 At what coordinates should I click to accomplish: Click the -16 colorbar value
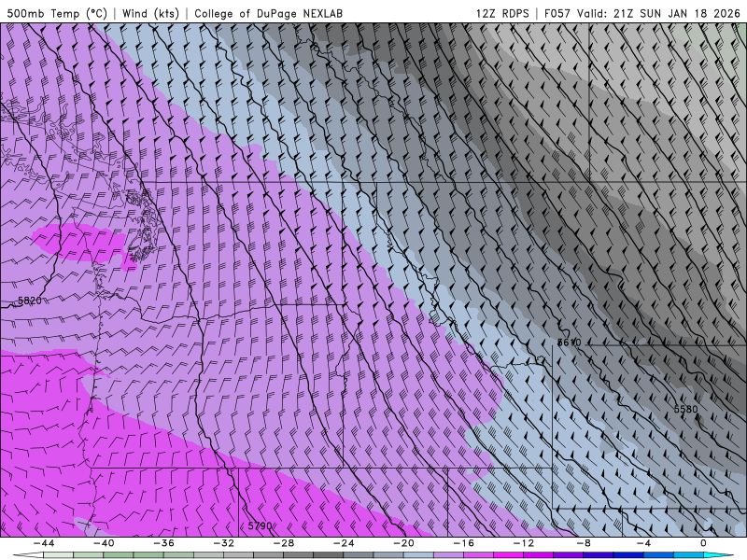click(463, 543)
